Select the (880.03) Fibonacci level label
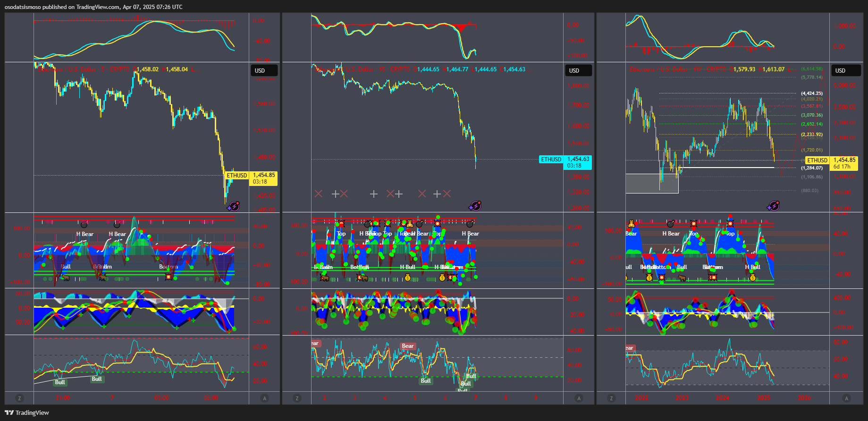Screen dimensions: 868x421 (810, 191)
